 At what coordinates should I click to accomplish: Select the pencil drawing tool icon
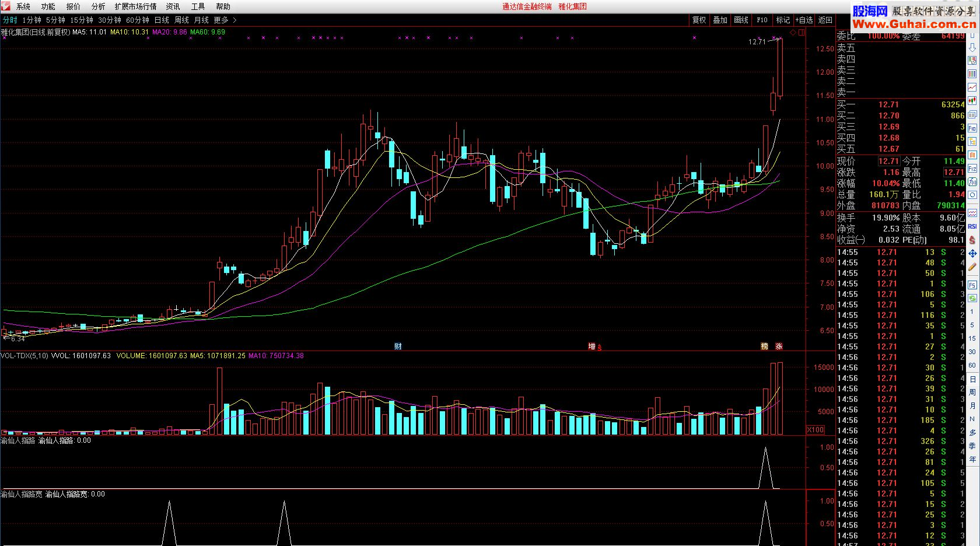pyautogui.click(x=972, y=267)
